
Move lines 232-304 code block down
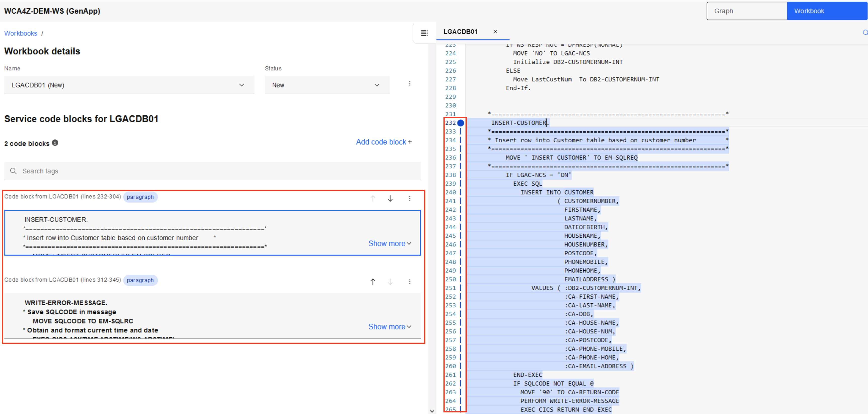(x=390, y=198)
